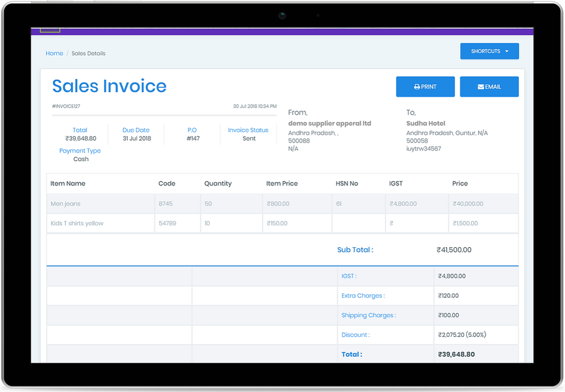Click the Sales Details breadcrumb

click(x=88, y=54)
